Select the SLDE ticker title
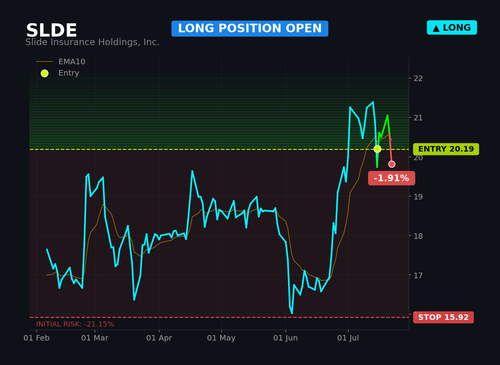Viewport: 500px width, 365px height. click(51, 30)
